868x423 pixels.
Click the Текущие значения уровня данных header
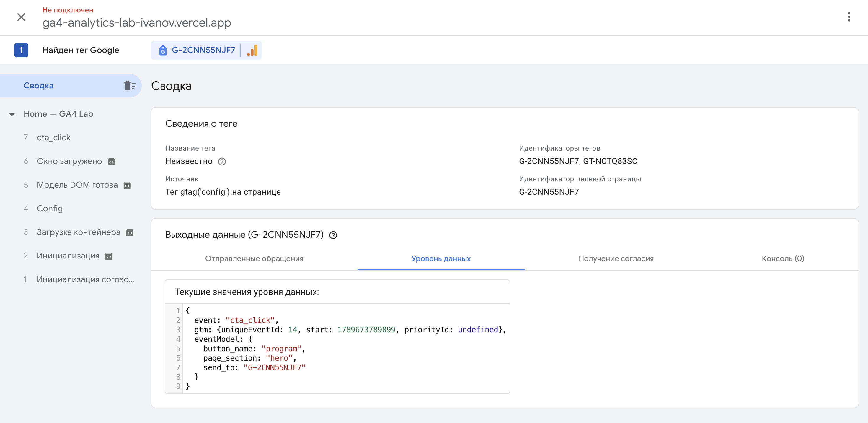[x=247, y=292]
